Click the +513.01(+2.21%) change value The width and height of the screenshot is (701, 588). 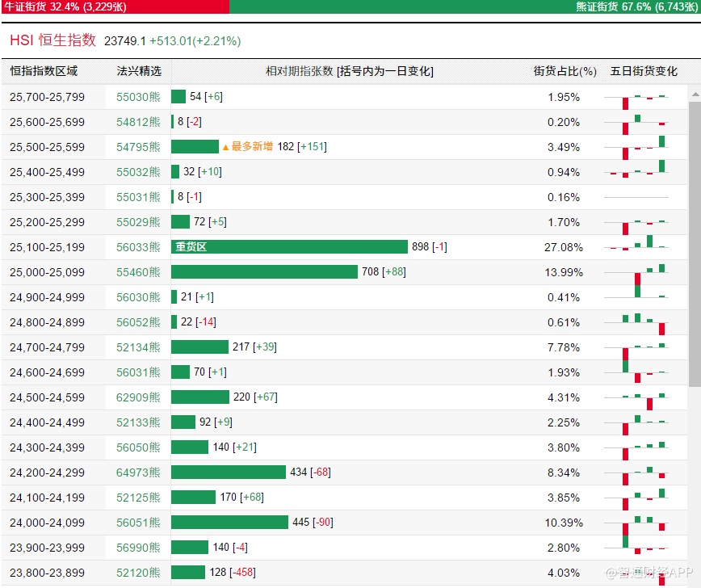[x=195, y=41]
